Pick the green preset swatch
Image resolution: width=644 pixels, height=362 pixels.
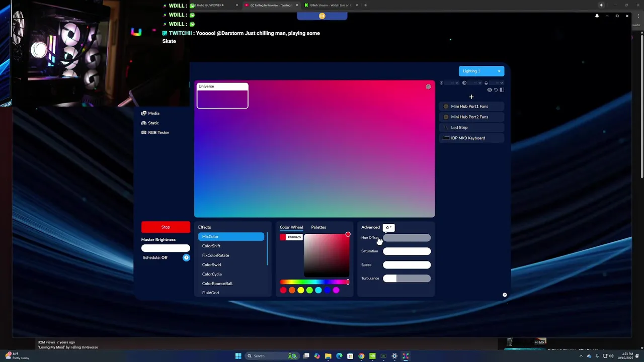tap(309, 290)
